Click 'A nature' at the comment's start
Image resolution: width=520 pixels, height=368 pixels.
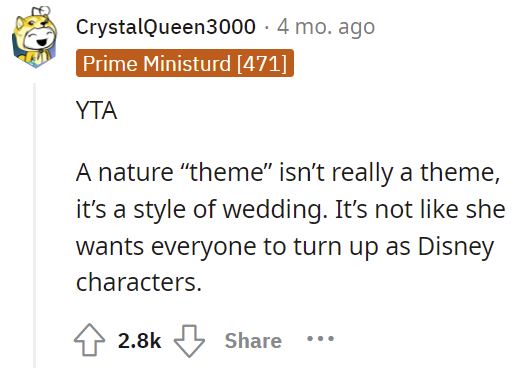[x=125, y=172]
